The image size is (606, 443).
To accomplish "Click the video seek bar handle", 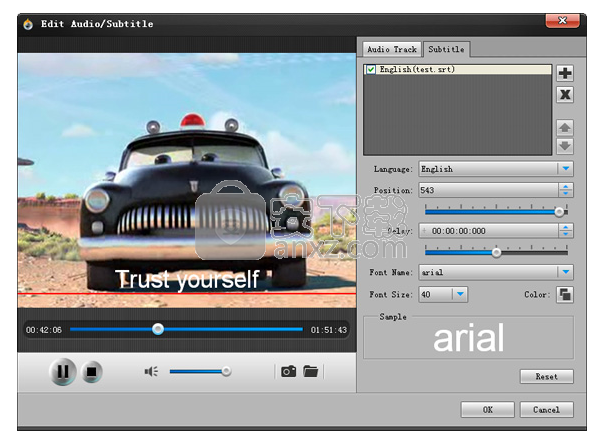I will click(158, 329).
